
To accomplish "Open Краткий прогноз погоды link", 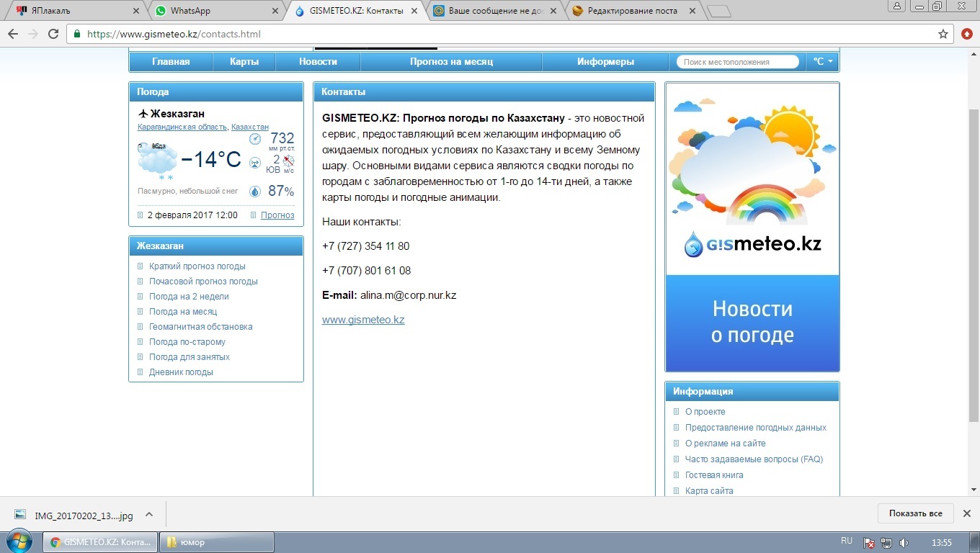I will pos(197,266).
